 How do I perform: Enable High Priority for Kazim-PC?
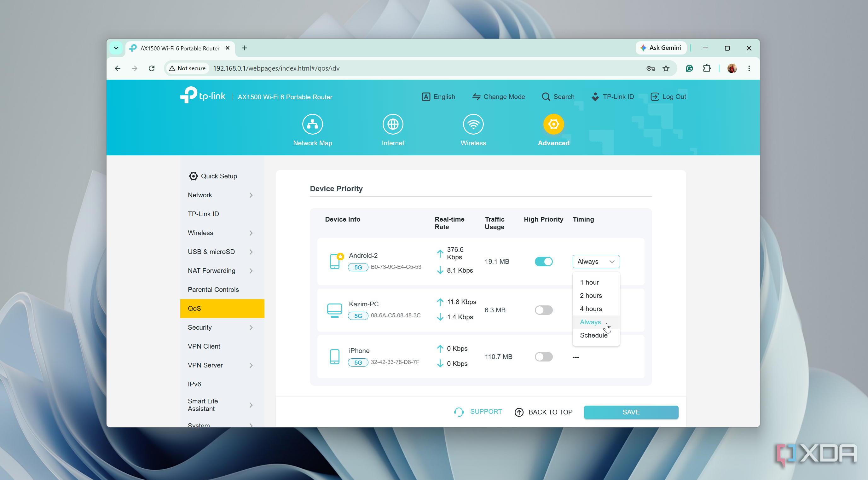(543, 310)
